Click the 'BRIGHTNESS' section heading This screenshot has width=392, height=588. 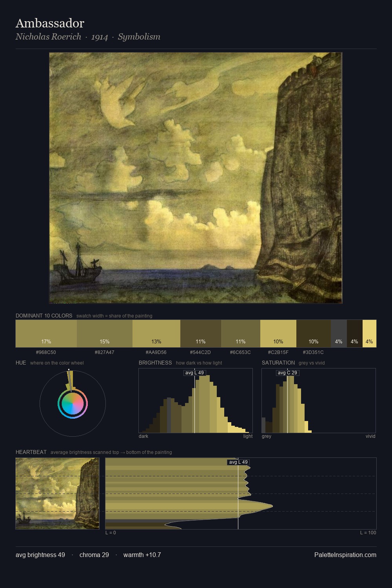[x=155, y=363]
